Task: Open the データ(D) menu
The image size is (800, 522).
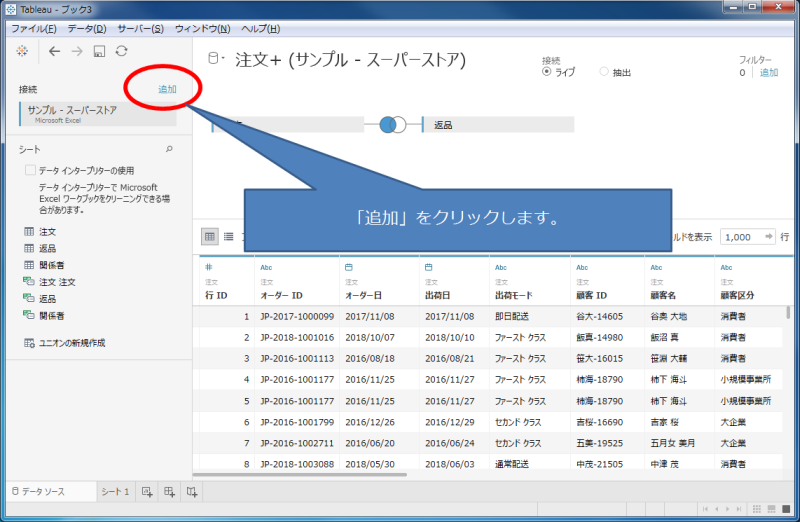Action: point(87,29)
